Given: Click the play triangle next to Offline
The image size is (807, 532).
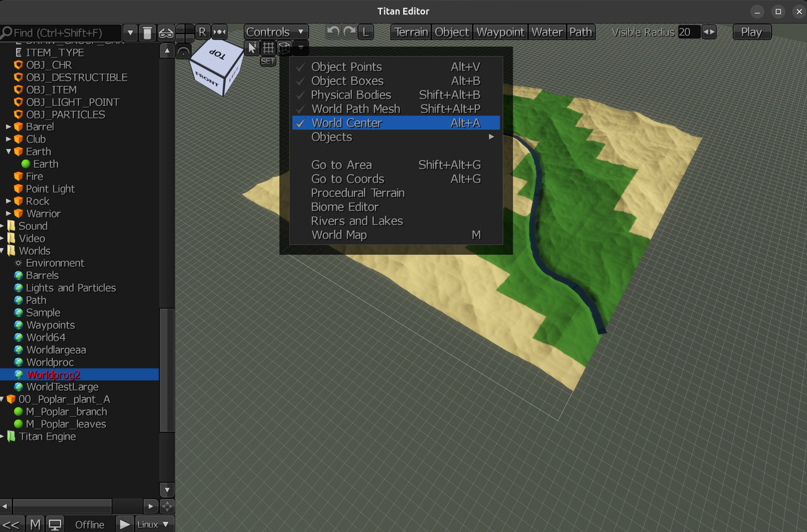Looking at the screenshot, I should 125,524.
